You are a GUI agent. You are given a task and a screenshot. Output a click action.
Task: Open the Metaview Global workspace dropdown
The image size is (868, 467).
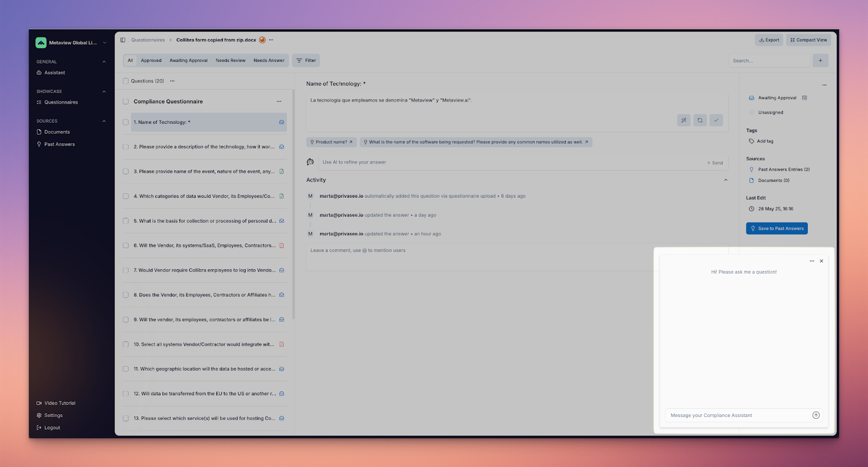[x=105, y=43]
